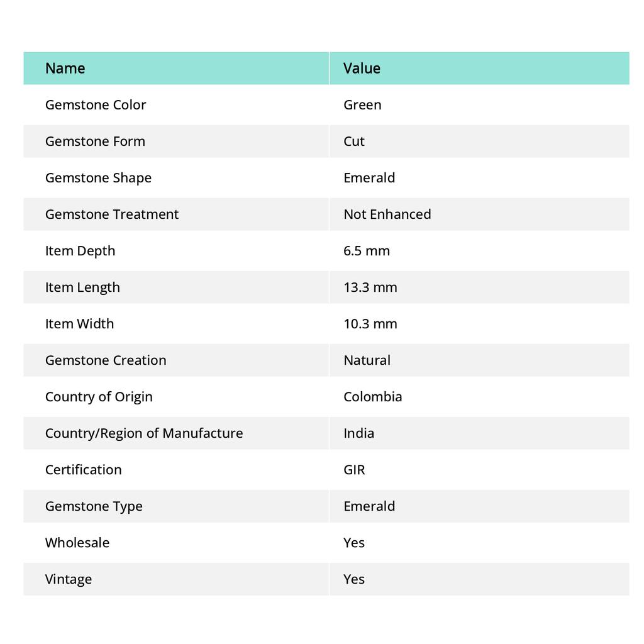This screenshot has width=644, height=644.
Task: Select the Gemstone Creation label
Action: point(106,360)
